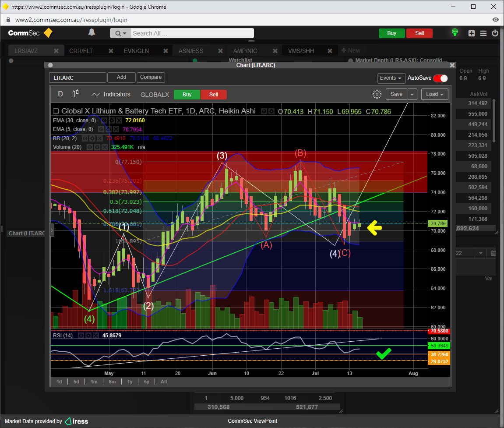Expand the Load chart dropdown
504x428 pixels.
point(434,94)
